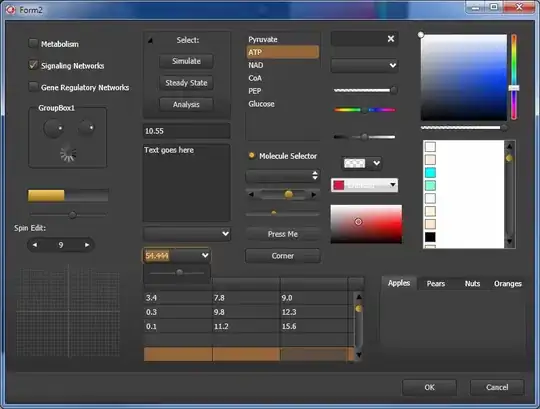Click the table scrollbar down arrow

pyautogui.click(x=359, y=355)
